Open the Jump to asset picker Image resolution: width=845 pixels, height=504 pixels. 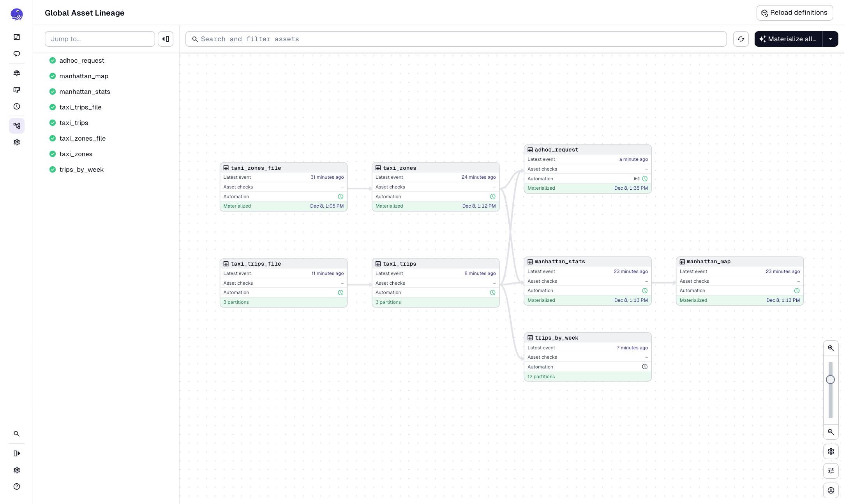100,39
